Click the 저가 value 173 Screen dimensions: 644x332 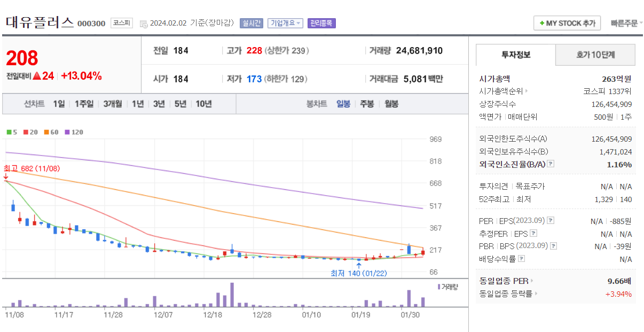coord(254,79)
